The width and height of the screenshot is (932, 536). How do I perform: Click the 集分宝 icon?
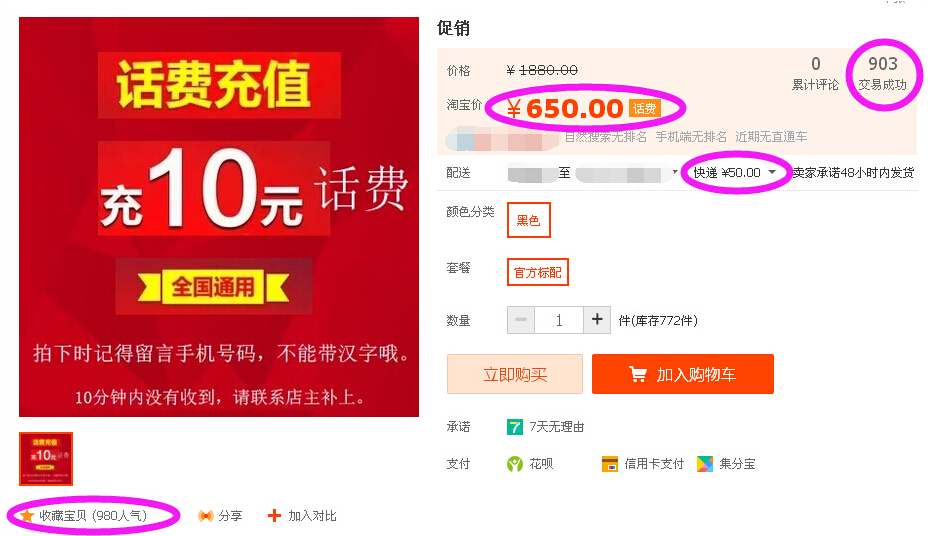[x=705, y=464]
